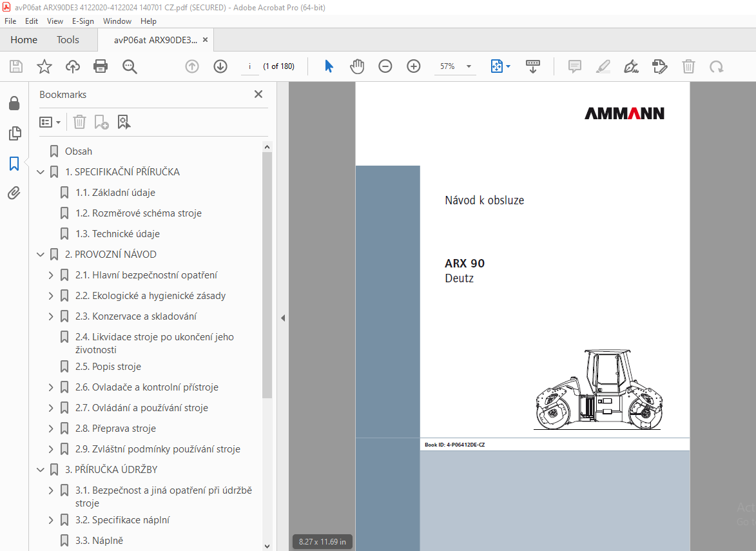The width and height of the screenshot is (756, 551).
Task: Click bookmarks scrollbar down arrow
Action: [x=267, y=546]
